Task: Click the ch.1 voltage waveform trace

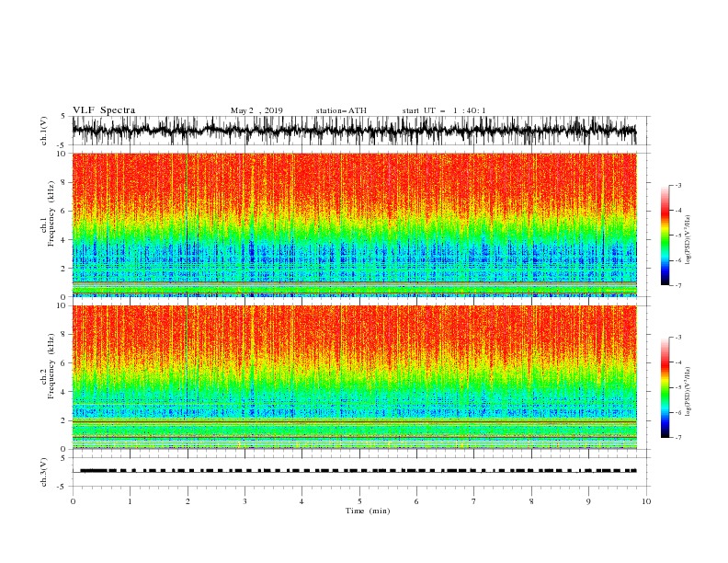Action: point(354,131)
